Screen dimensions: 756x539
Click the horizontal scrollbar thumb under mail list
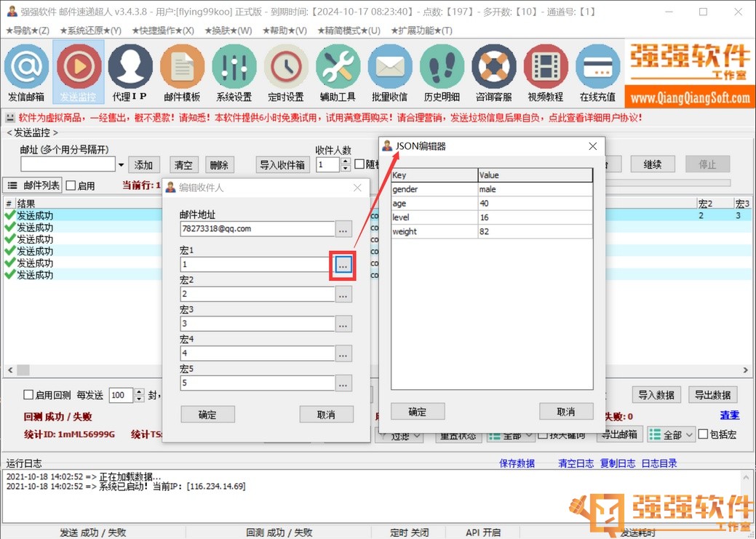click(23, 370)
